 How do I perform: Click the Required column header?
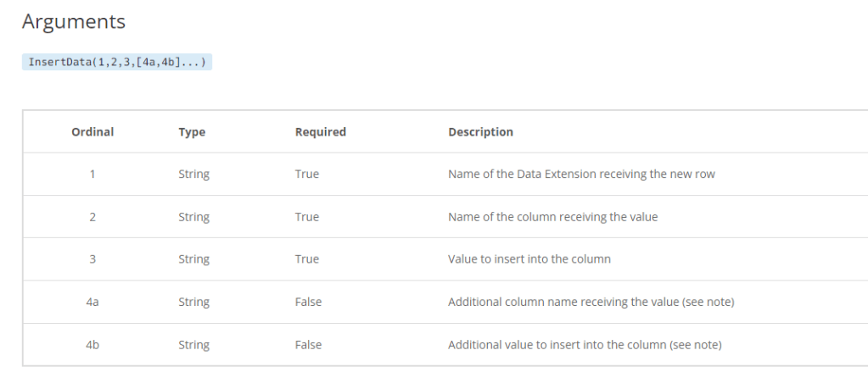coord(320,132)
